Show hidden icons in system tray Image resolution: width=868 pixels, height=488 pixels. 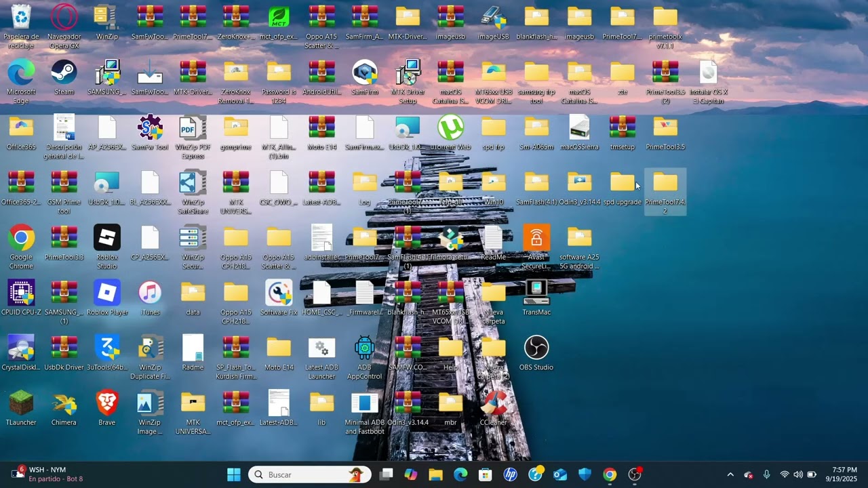coord(730,475)
